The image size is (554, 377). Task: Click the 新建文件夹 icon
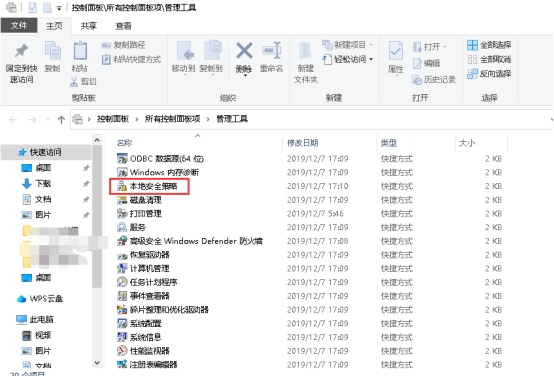coord(305,51)
